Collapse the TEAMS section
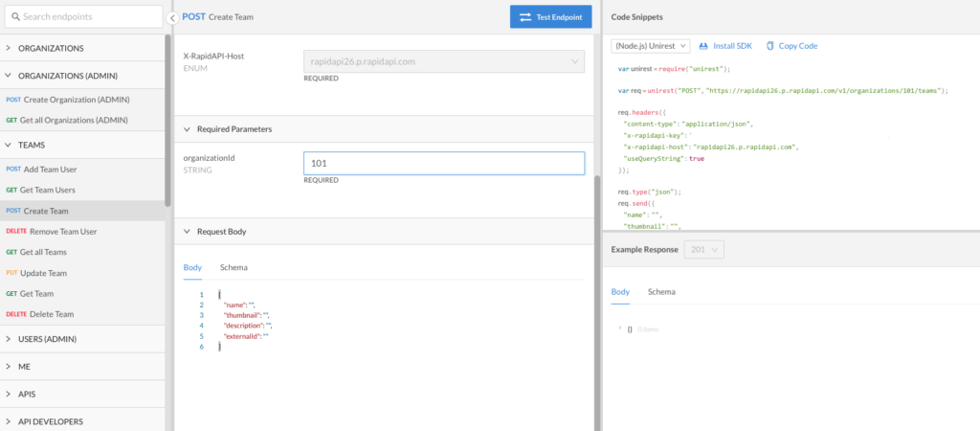Image resolution: width=980 pixels, height=431 pixels. [82, 145]
